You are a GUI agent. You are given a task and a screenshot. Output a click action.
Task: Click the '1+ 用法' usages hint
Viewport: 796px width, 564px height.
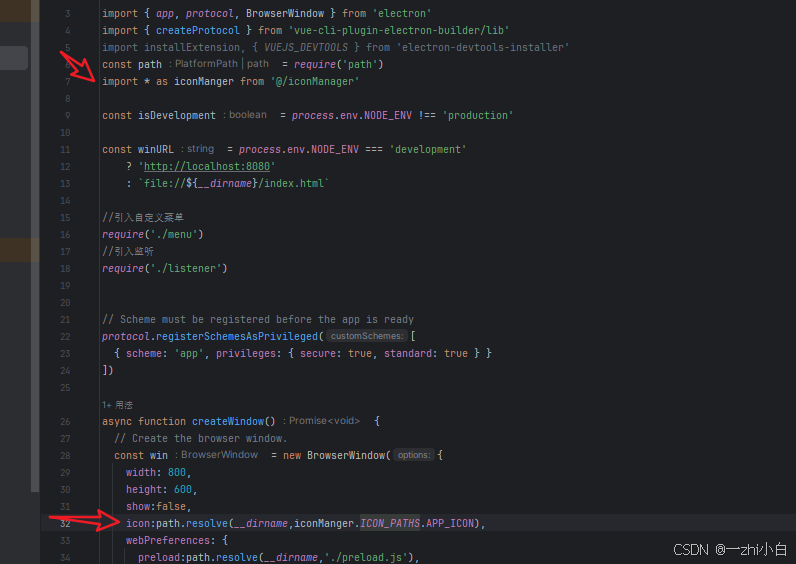tap(117, 405)
